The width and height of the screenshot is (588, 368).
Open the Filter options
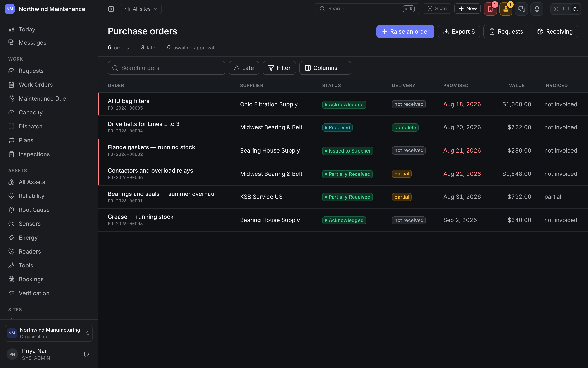pyautogui.click(x=279, y=68)
